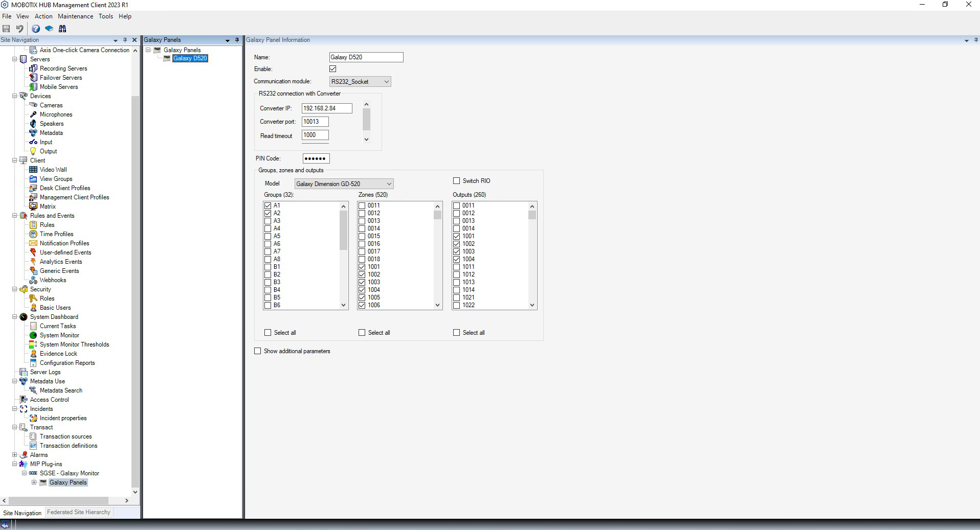Collapse the MIP Plug-ins tree node
This screenshot has height=530, width=980.
(15, 464)
